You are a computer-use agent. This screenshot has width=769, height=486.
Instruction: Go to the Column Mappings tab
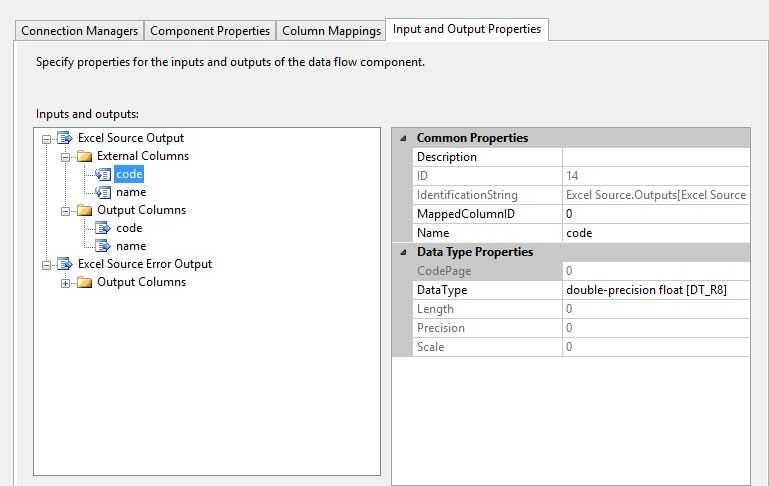(331, 31)
